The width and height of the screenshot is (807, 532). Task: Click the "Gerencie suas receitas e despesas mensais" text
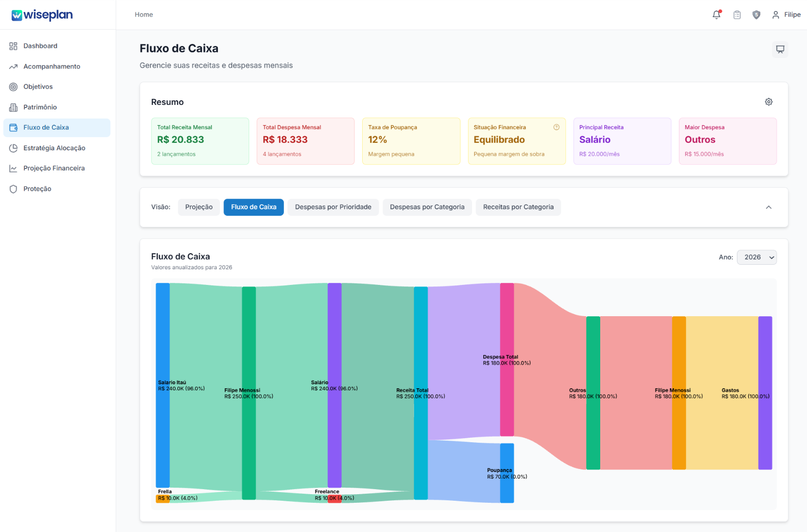click(x=216, y=66)
